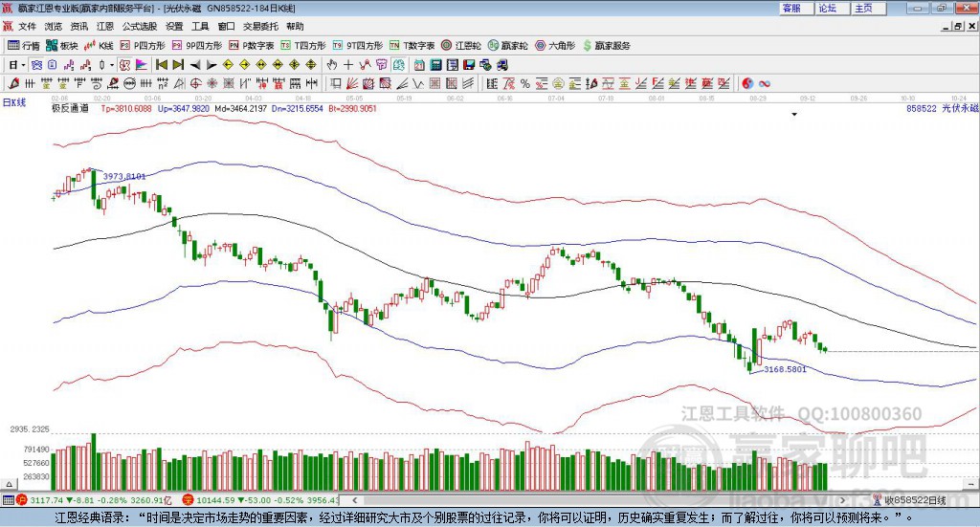The image size is (980, 527).
Task: Click the percent % drawing tool icon
Action: point(525,83)
